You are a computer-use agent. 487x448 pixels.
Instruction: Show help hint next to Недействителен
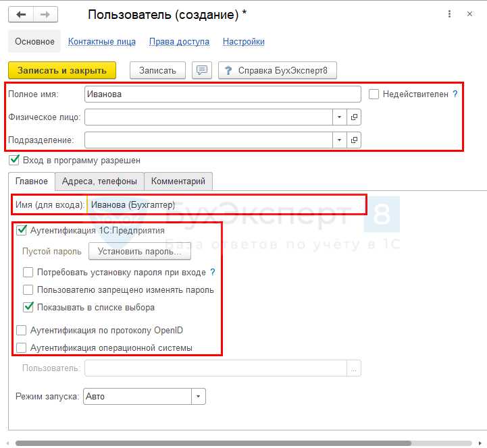tap(455, 94)
